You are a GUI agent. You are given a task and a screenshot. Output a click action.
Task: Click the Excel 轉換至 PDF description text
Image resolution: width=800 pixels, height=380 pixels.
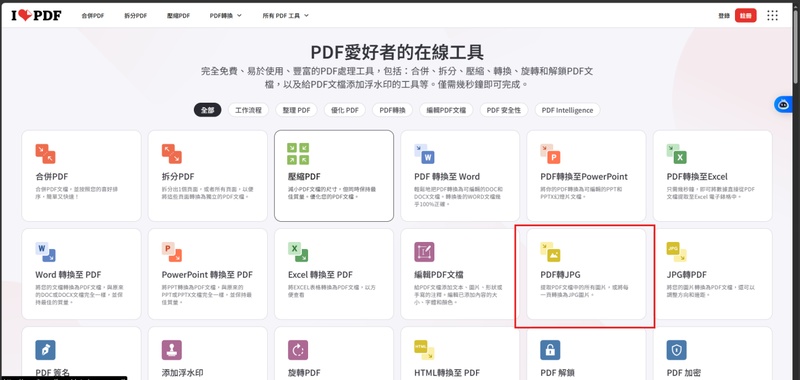click(332, 291)
